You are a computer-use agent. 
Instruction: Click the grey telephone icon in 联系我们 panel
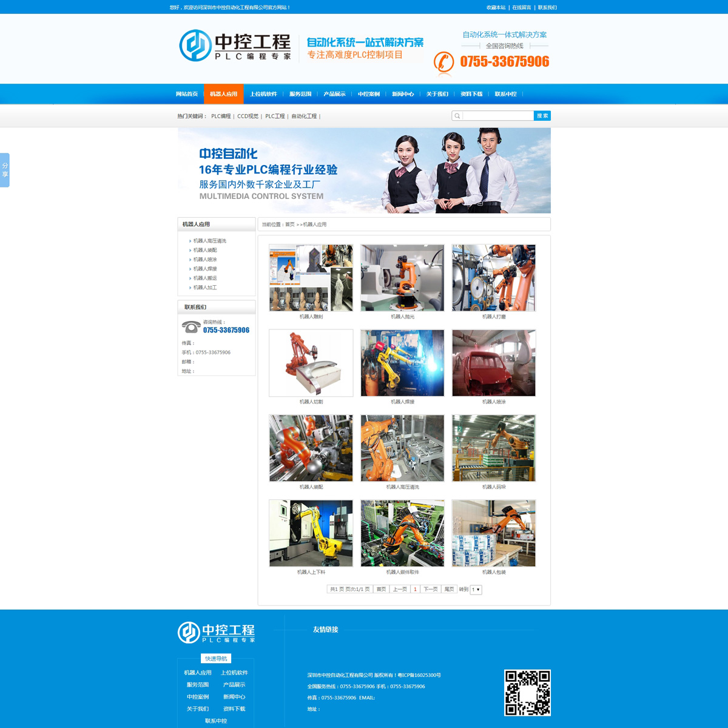(191, 327)
